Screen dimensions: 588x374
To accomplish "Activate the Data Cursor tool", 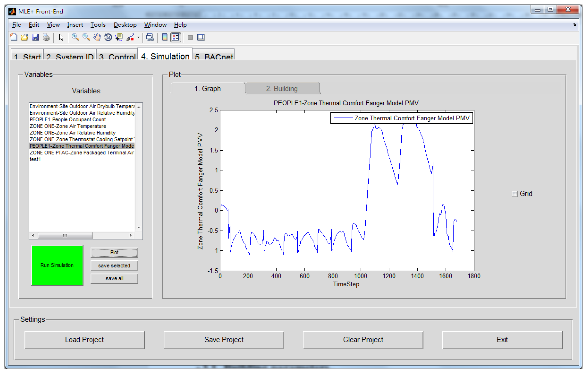I will [119, 37].
